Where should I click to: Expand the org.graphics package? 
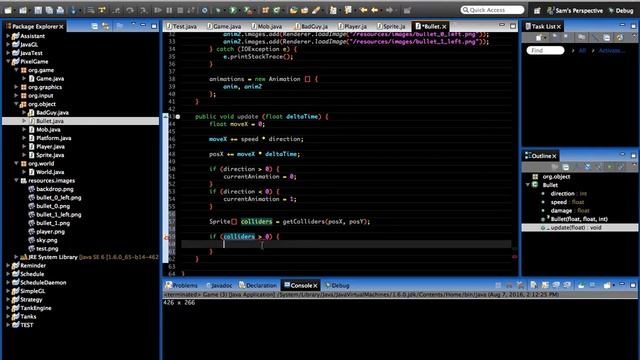16,87
